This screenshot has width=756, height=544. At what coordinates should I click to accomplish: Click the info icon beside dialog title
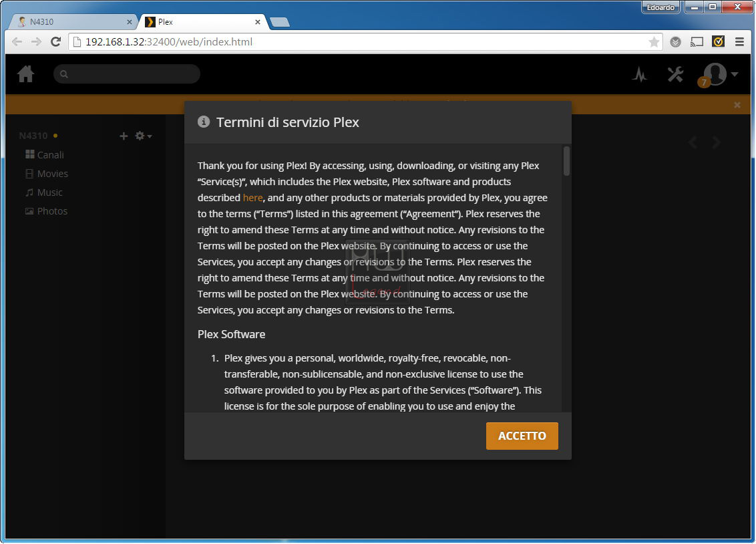click(204, 122)
